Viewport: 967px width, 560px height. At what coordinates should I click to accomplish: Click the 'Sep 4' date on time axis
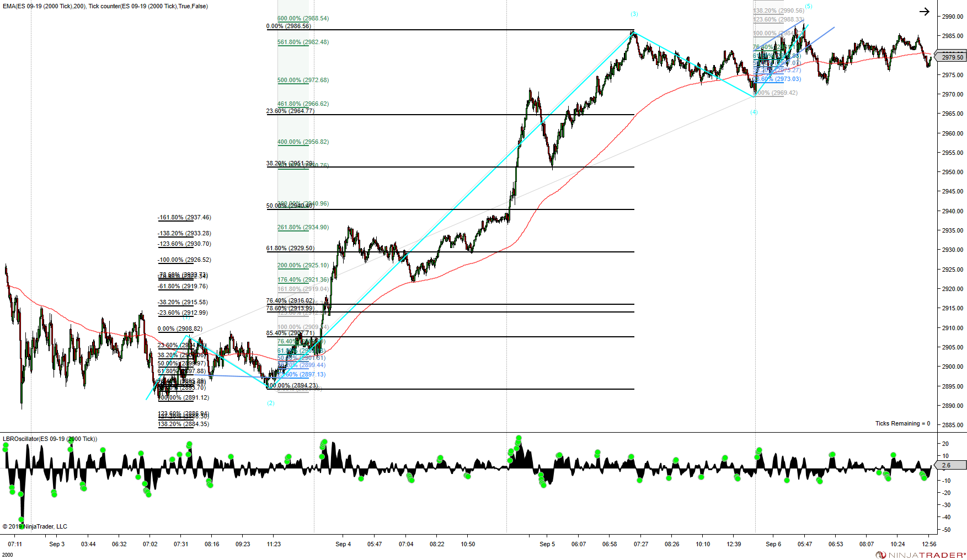pos(343,544)
